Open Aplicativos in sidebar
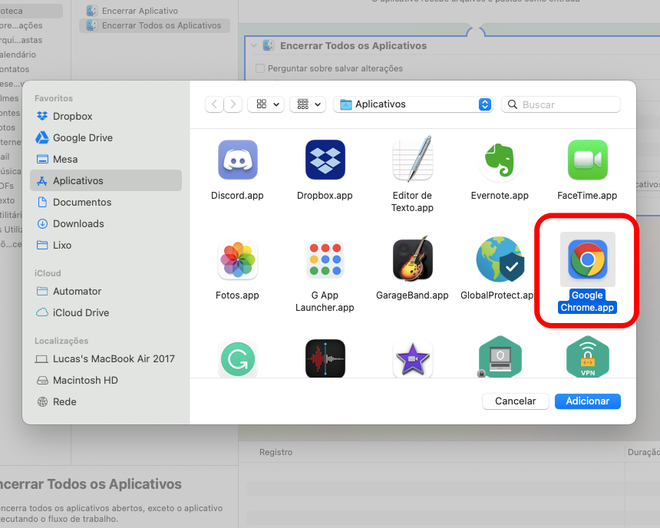Image resolution: width=660 pixels, height=528 pixels. [106, 181]
